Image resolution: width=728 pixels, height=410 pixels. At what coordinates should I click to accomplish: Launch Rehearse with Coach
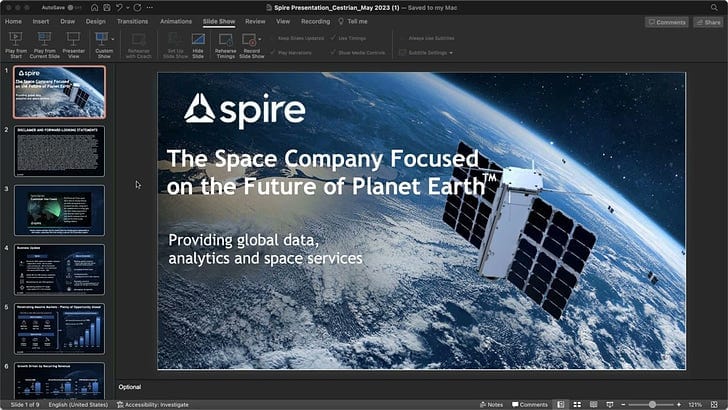(138, 45)
